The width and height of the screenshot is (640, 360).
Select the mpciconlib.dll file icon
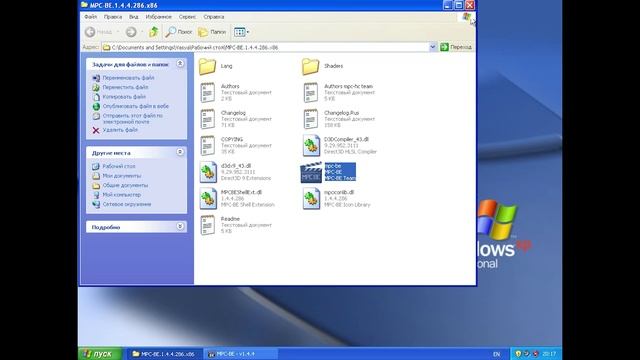[311, 198]
